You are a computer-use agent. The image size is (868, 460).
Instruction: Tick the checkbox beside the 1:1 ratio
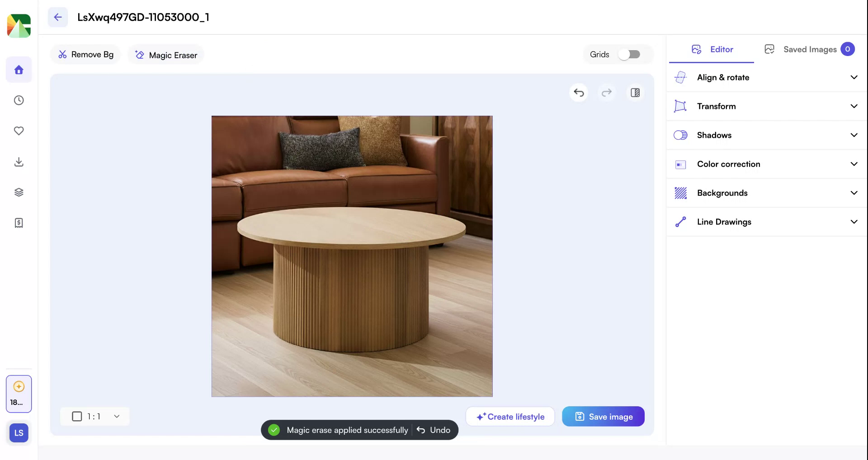[76, 416]
